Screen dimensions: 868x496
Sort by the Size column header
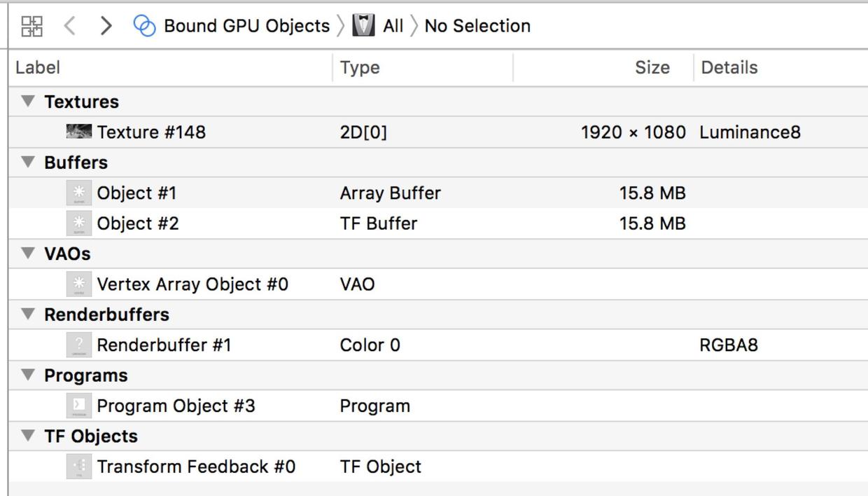651,67
